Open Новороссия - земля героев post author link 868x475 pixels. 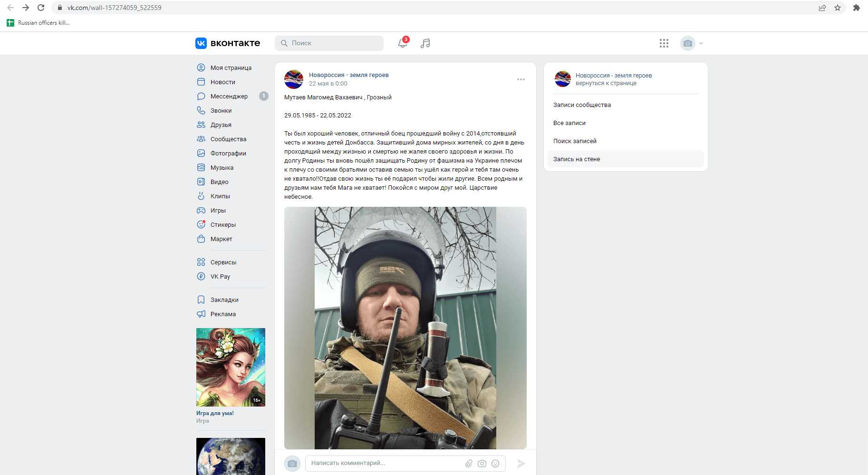[349, 75]
